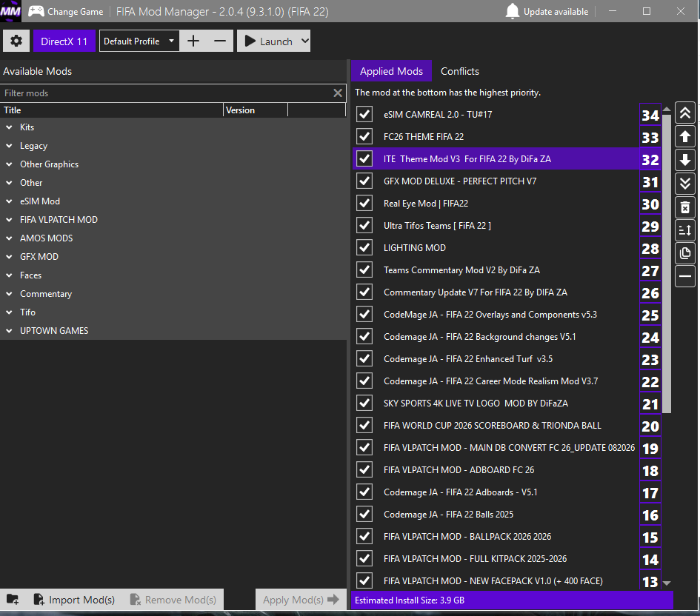
Task: Click the Update available bell icon
Action: [x=512, y=11]
